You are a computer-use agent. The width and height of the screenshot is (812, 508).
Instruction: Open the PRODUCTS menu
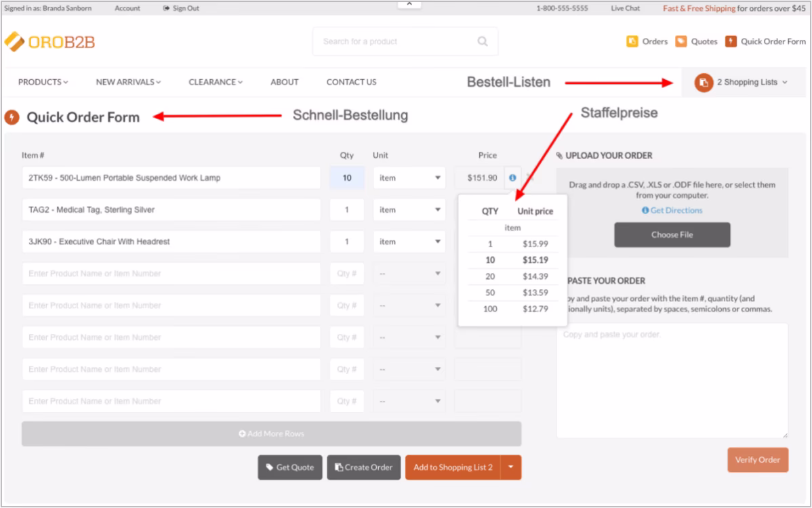click(42, 82)
